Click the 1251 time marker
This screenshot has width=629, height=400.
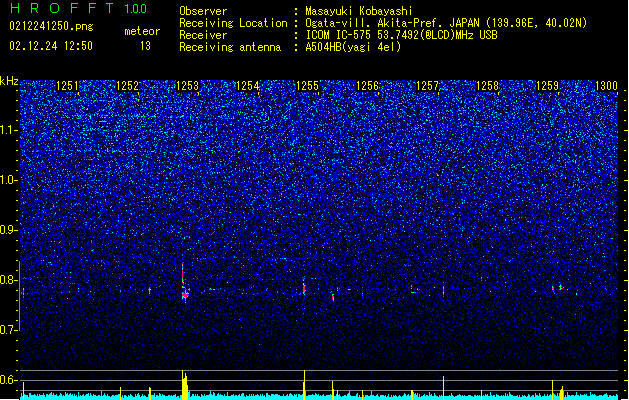pyautogui.click(x=67, y=86)
